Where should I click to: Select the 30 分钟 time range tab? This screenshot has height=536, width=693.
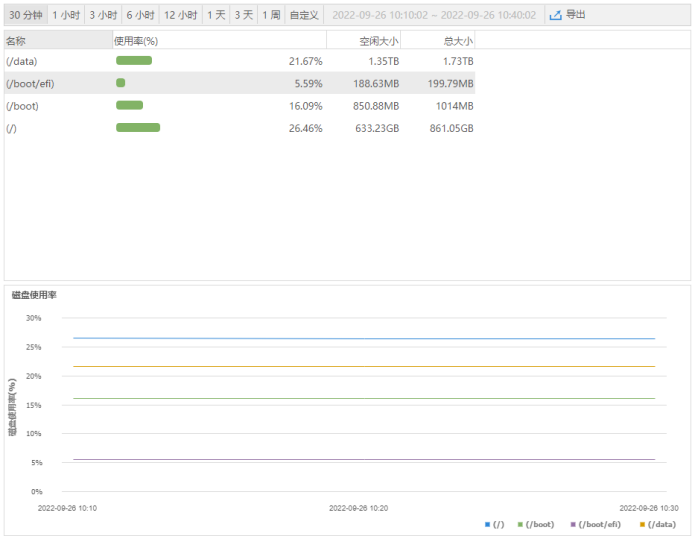(x=26, y=15)
